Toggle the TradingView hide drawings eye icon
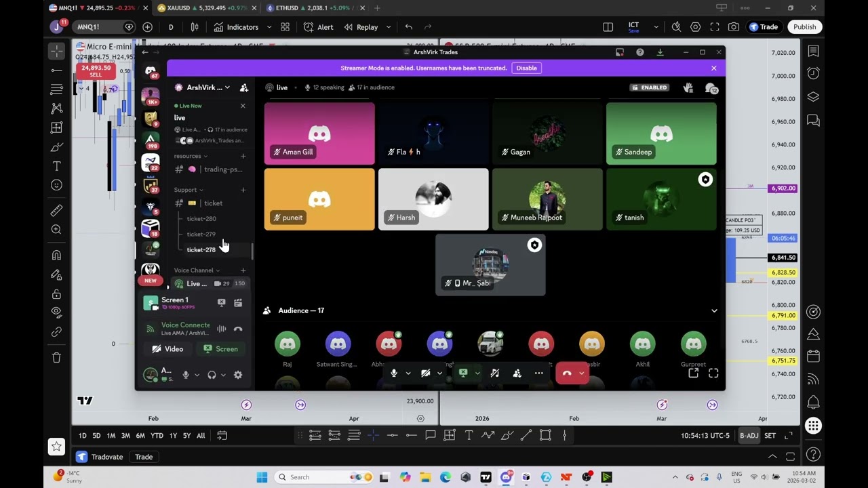Viewport: 868px width, 488px height. click(56, 312)
